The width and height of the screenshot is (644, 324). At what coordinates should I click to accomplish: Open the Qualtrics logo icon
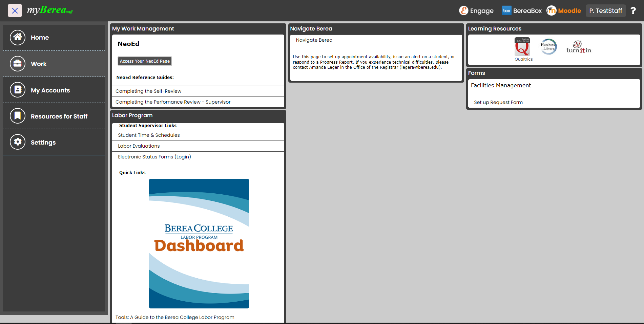522,47
